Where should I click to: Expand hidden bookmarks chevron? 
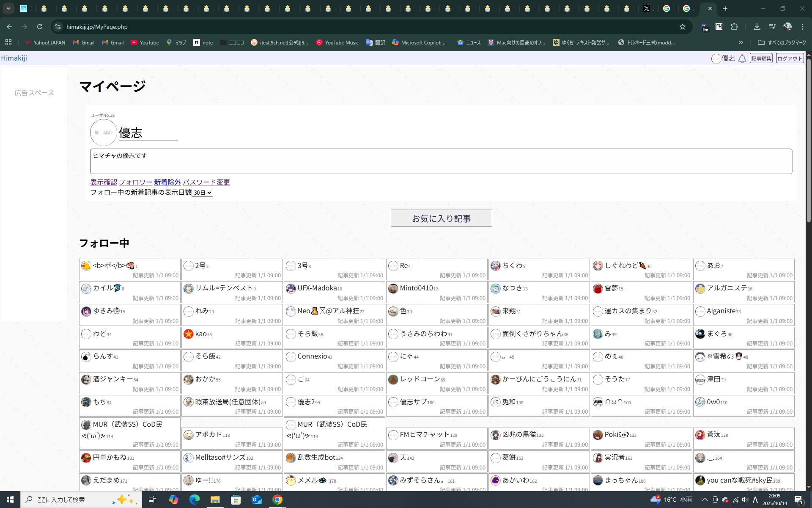click(x=741, y=42)
